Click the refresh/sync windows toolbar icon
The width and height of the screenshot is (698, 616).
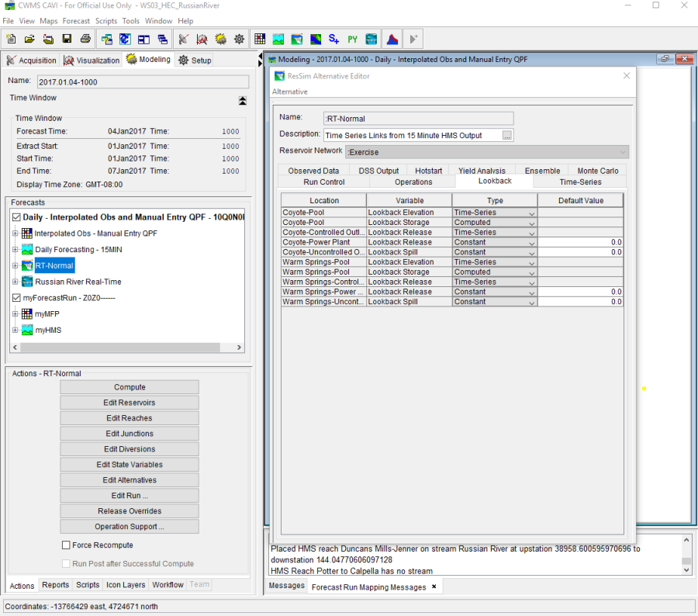125,40
